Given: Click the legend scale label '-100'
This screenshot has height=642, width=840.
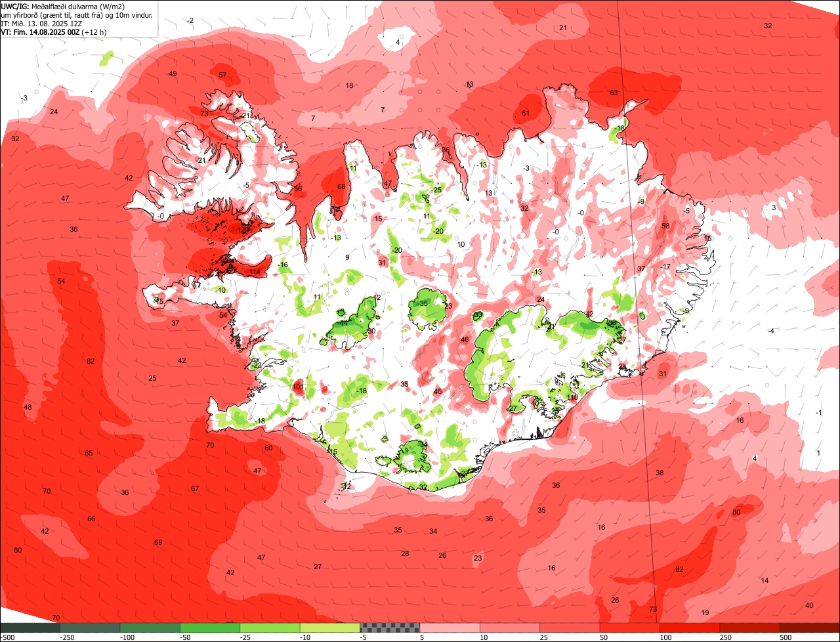Looking at the screenshot, I should point(127,637).
